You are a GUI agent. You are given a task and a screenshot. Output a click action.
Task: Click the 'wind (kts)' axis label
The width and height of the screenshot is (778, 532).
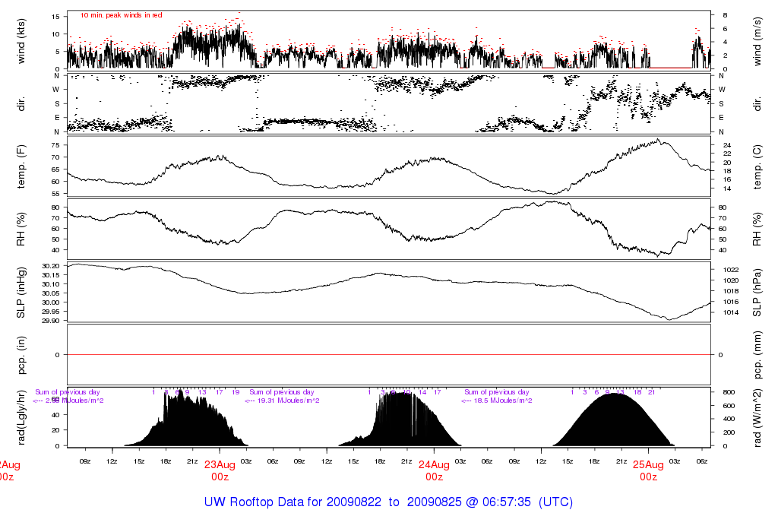pyautogui.click(x=21, y=41)
